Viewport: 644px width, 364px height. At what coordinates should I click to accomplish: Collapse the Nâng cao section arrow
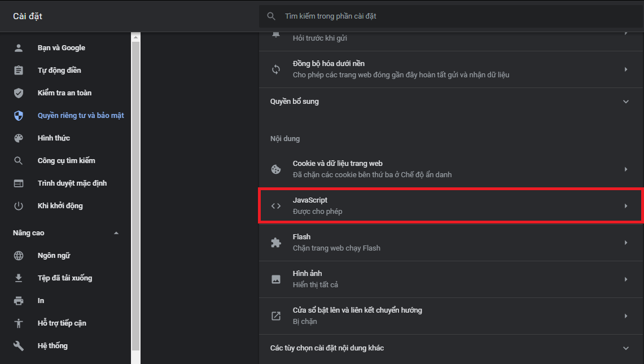click(116, 233)
